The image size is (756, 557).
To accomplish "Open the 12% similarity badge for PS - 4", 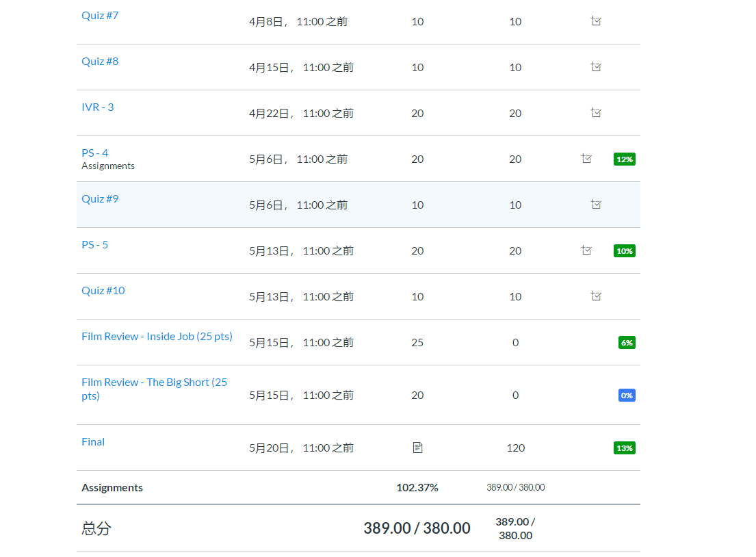I will pyautogui.click(x=625, y=159).
